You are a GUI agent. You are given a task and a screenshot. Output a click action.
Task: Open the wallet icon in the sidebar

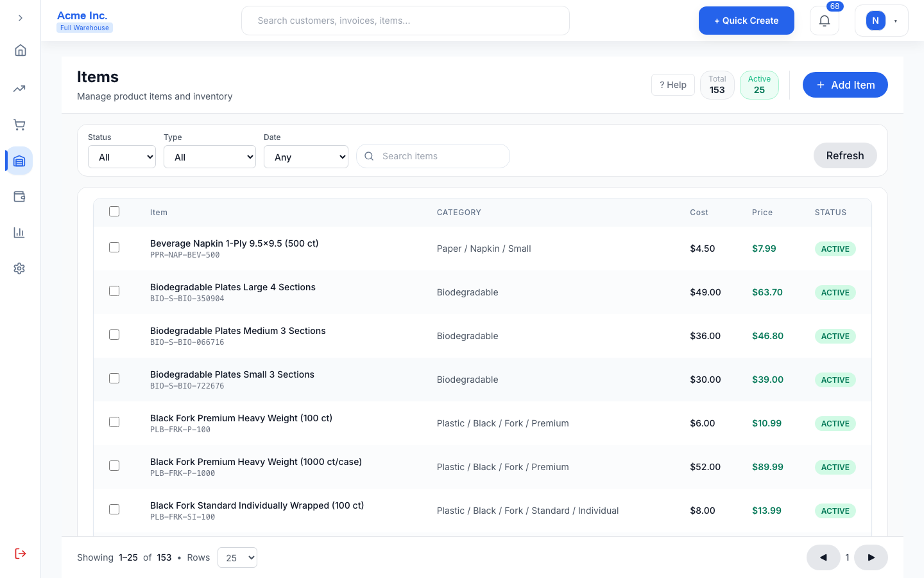(x=19, y=197)
